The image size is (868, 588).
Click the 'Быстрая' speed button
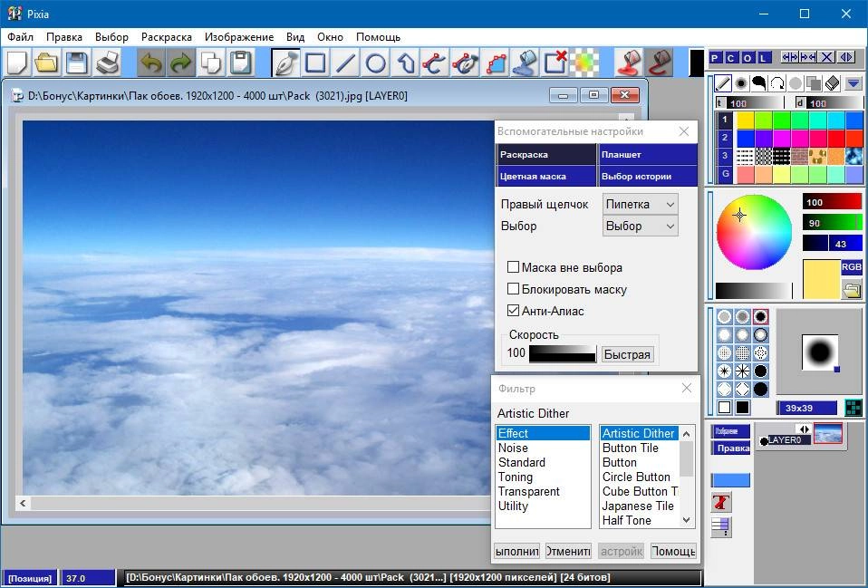(x=627, y=354)
